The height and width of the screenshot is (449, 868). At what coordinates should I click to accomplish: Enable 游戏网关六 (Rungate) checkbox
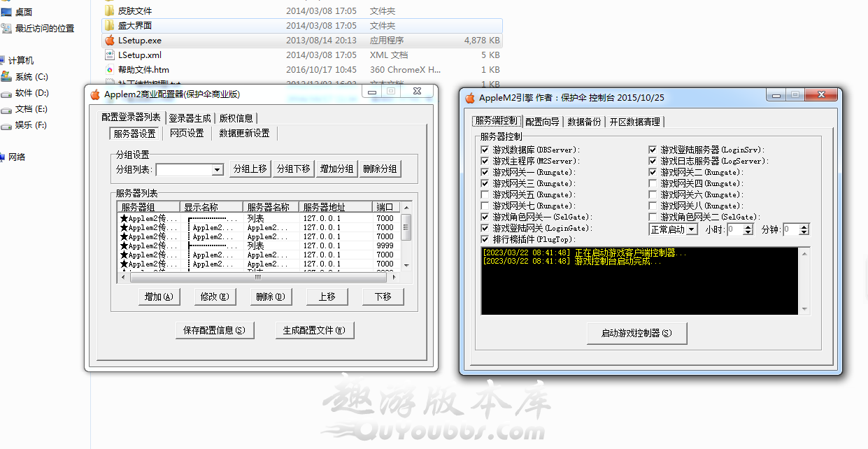pyautogui.click(x=653, y=194)
